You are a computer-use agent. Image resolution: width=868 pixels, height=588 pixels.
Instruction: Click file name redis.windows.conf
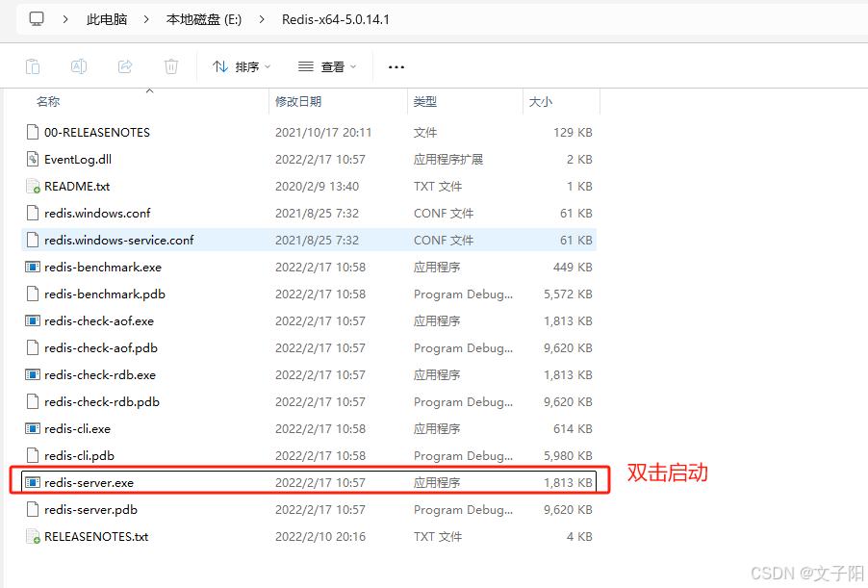[x=97, y=214]
